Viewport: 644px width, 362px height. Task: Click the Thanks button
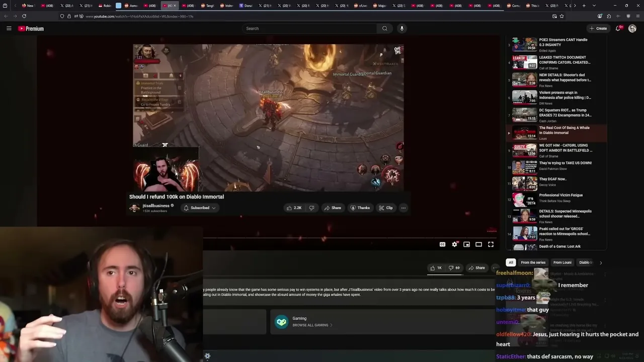click(x=360, y=208)
